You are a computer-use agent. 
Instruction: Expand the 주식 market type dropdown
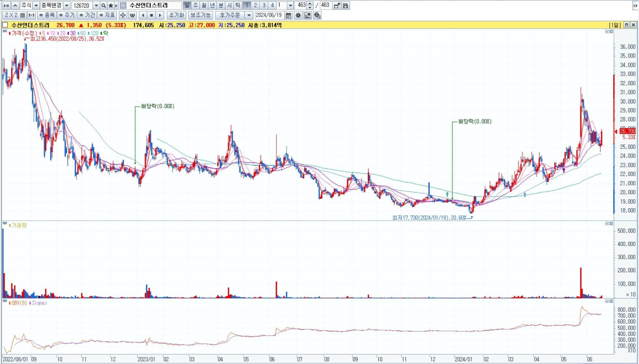[36, 5]
